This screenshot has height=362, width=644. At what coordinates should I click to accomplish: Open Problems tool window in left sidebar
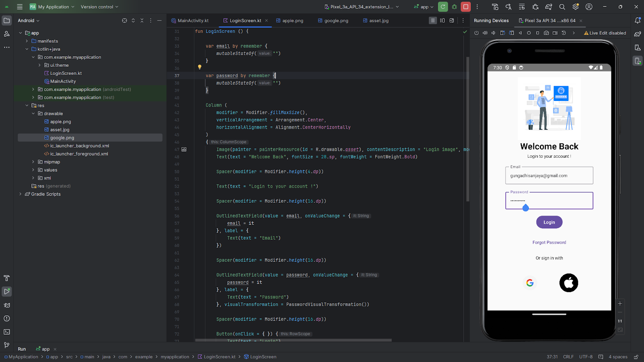pos(7,319)
